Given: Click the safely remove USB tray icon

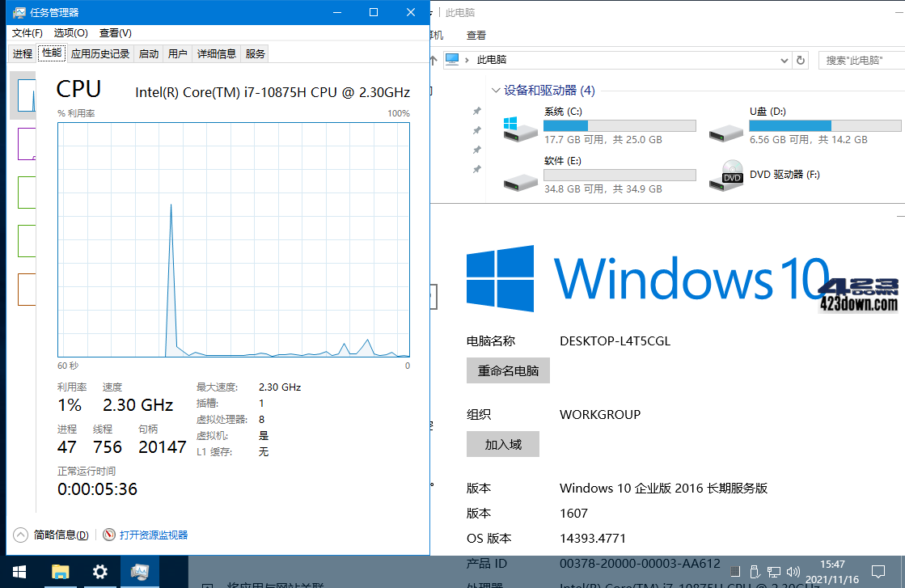Looking at the screenshot, I should tap(755, 572).
